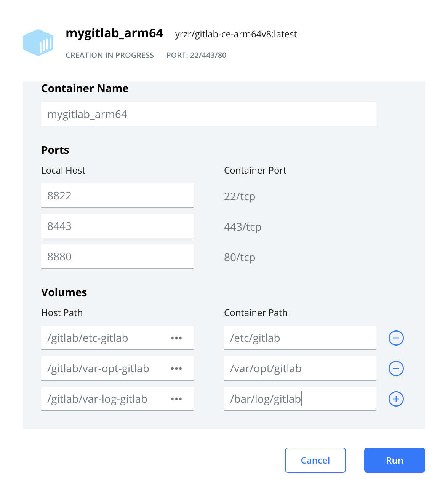Click the CREATION IN PROGRESS status text
The height and width of the screenshot is (491, 448).
pos(110,55)
